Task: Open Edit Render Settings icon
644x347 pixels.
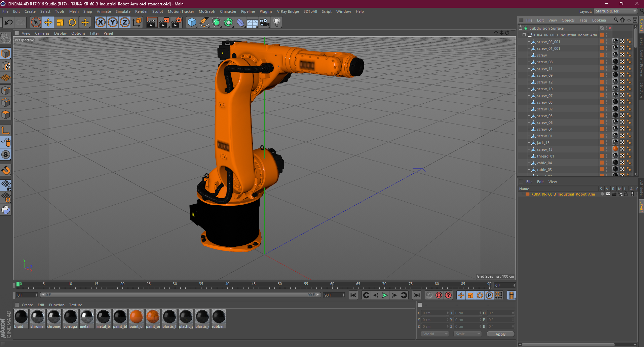Action: pyautogui.click(x=176, y=23)
